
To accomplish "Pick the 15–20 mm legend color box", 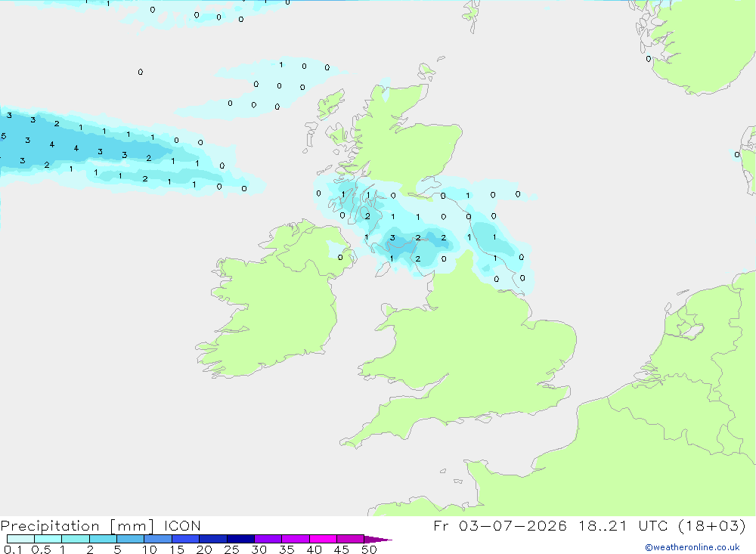I will pos(185,539).
